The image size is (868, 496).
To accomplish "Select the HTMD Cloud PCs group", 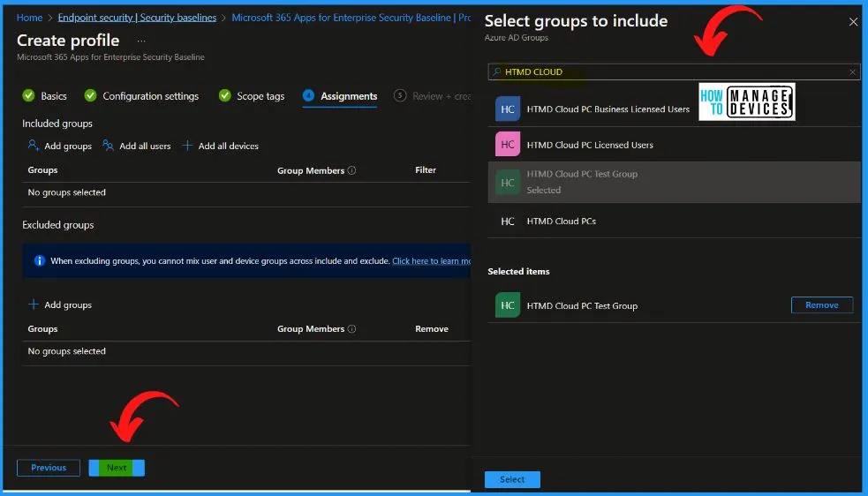I will [674, 221].
